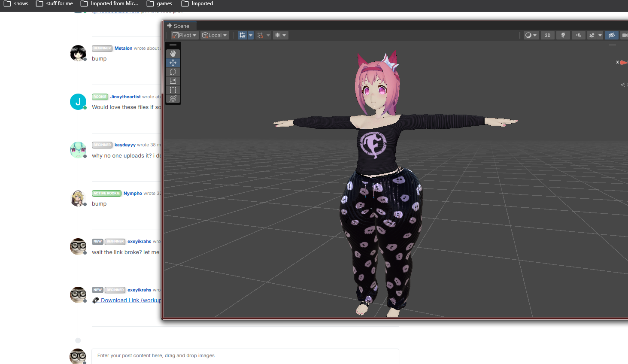Select the Rotate tool in Scene toolbar
628x364 pixels.
(173, 72)
